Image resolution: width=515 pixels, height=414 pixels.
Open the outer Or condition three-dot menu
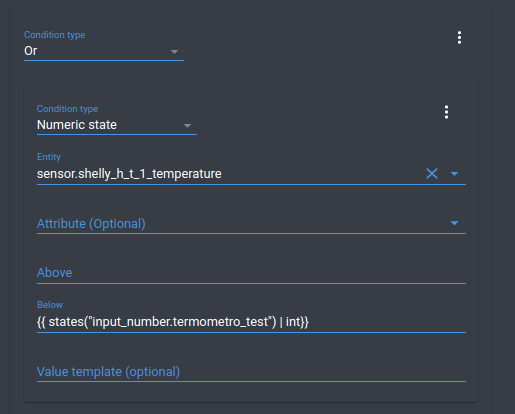[x=459, y=38]
